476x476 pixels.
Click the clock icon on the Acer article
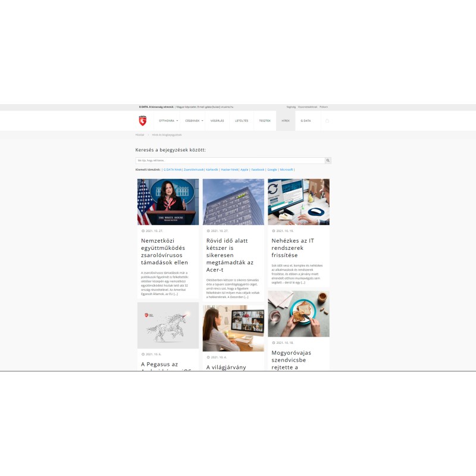(208, 230)
